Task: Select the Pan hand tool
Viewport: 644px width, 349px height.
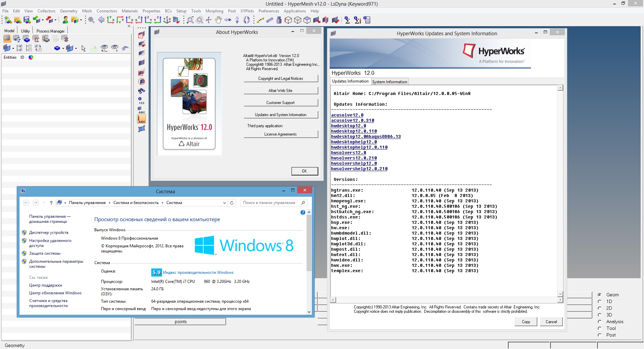Action: pos(218,20)
